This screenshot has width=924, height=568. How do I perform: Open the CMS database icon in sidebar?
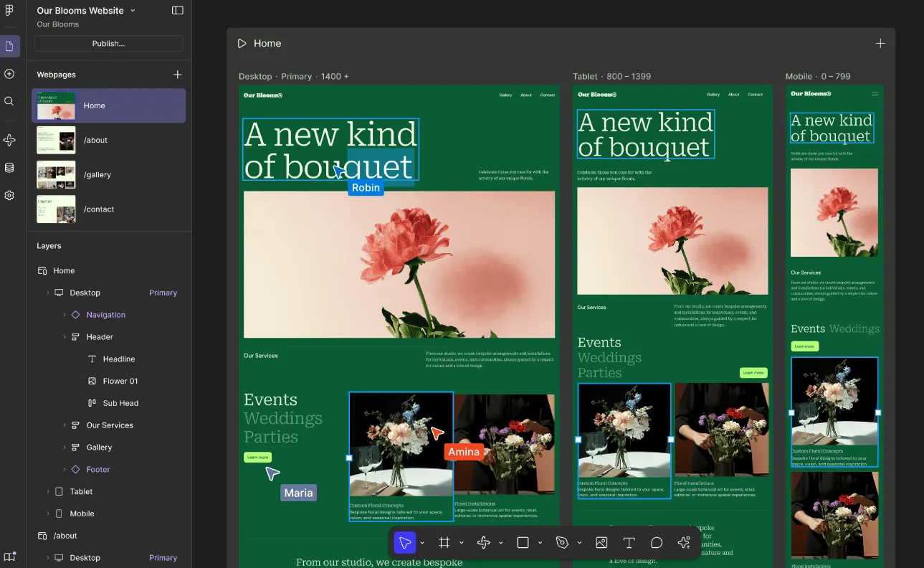(9, 168)
